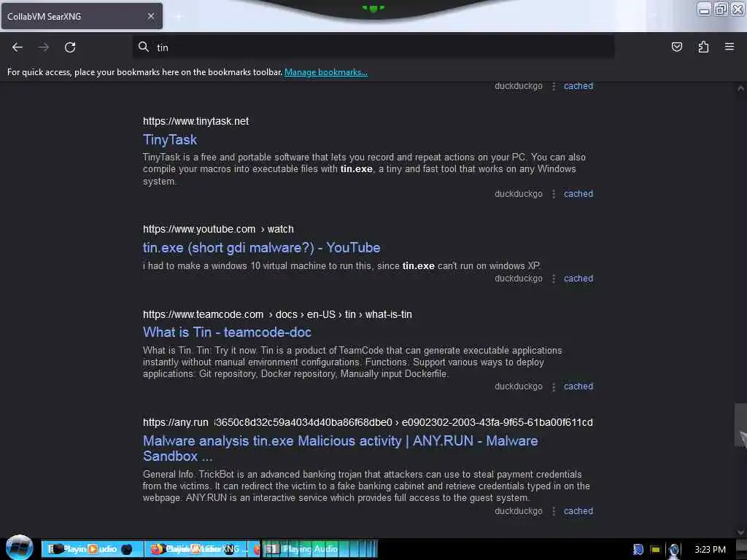Open Manage bookmarks link

[x=326, y=72]
